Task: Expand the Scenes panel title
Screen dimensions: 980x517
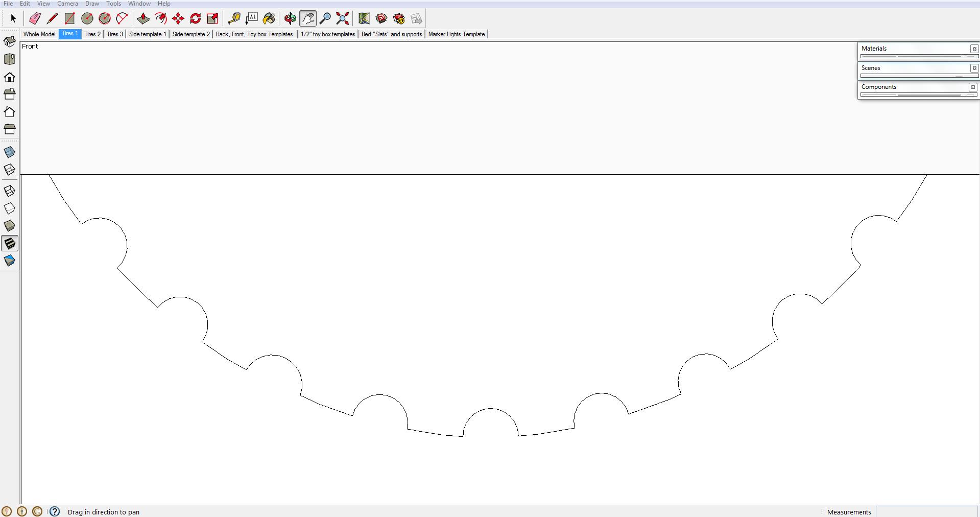Action: 871,68
